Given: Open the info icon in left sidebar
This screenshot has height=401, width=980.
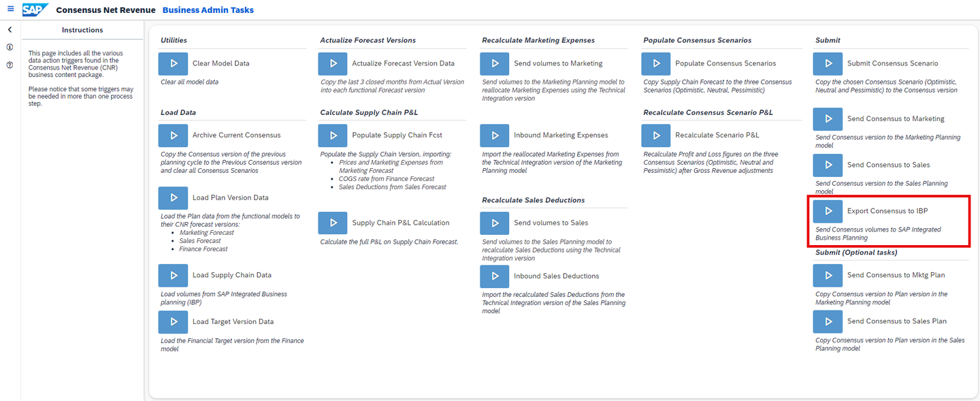Looking at the screenshot, I should tap(10, 48).
